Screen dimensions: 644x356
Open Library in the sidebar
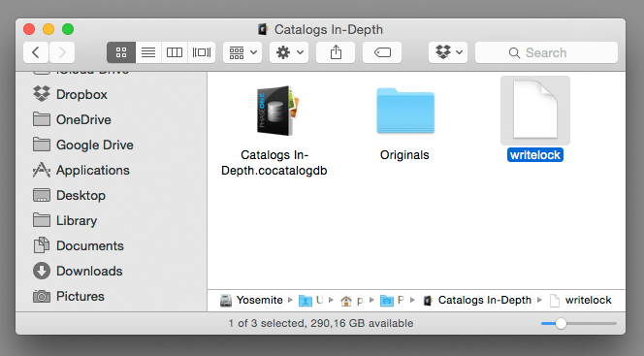tap(65, 220)
